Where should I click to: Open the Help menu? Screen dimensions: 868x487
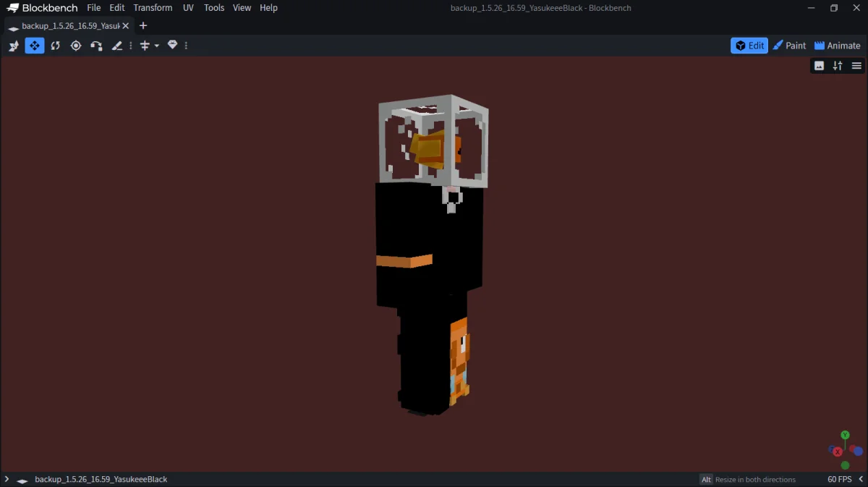coord(268,8)
